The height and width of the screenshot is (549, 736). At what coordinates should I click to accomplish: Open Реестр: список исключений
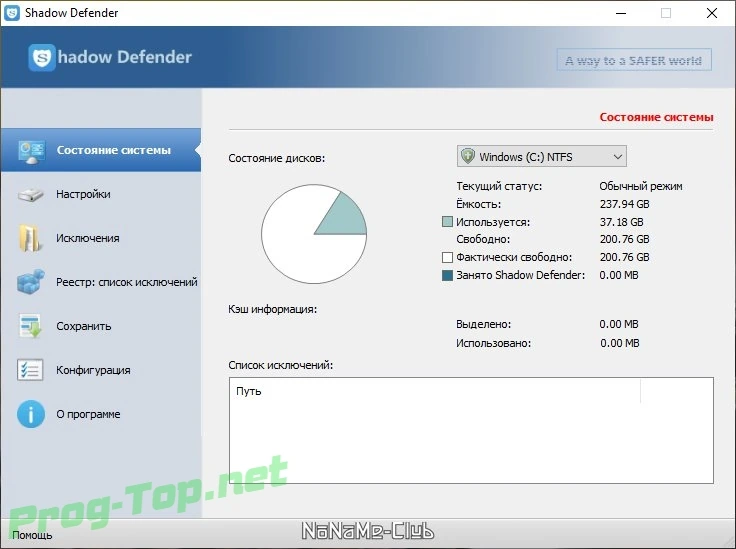[x=101, y=282]
